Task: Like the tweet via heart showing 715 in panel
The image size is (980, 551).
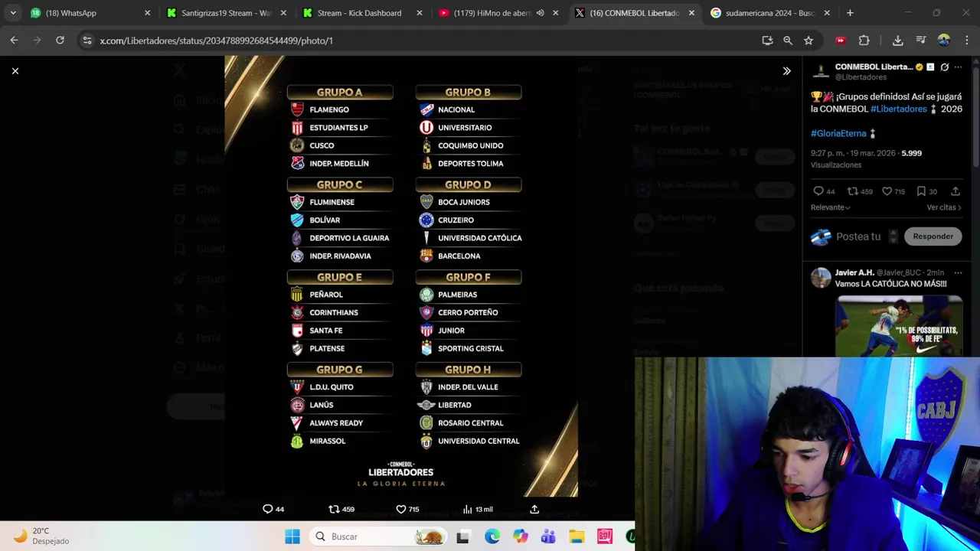Action: click(893, 191)
